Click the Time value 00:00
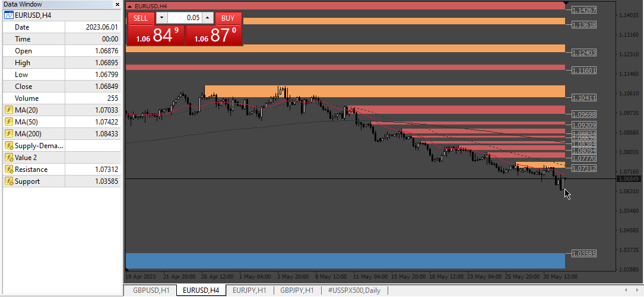The height and width of the screenshot is (297, 644). click(110, 39)
